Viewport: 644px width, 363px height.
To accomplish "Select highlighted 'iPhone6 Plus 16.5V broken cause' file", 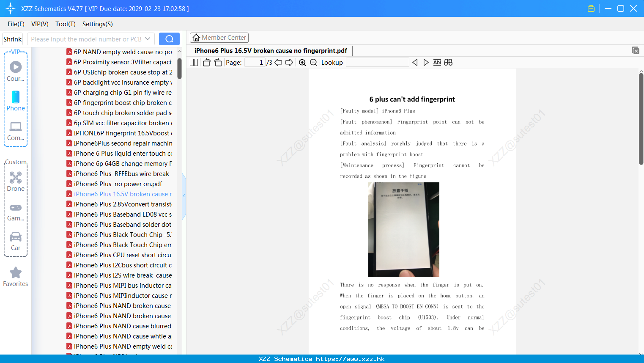I will 119,194.
